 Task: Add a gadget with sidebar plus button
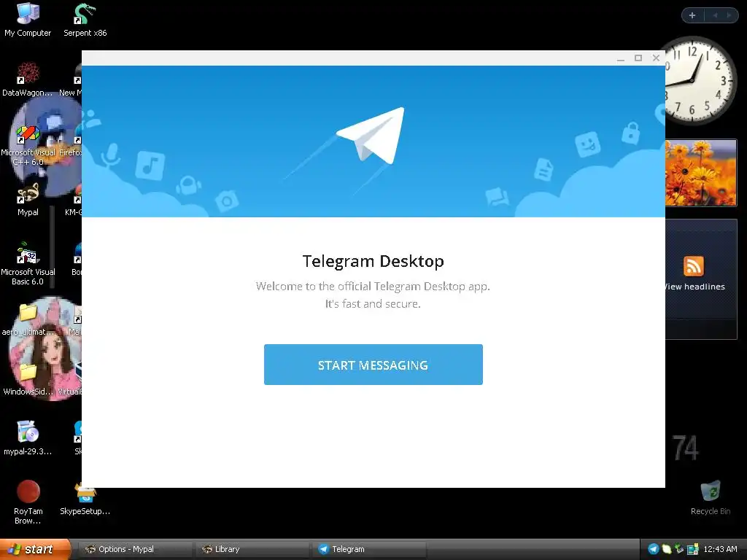(692, 15)
